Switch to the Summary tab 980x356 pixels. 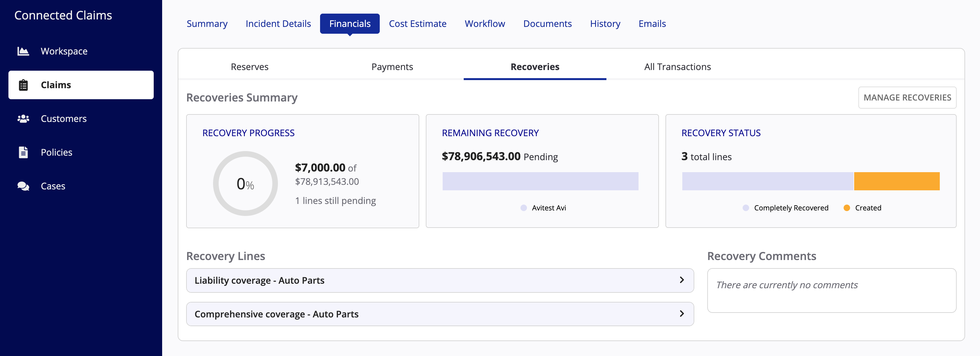(x=207, y=24)
